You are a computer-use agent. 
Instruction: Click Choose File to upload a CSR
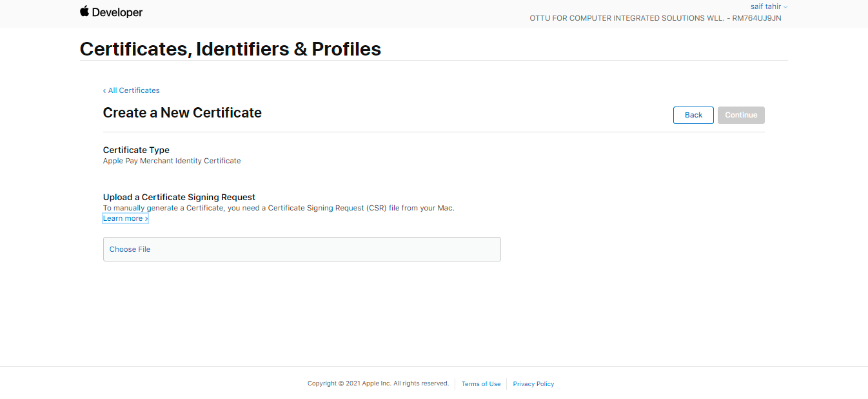point(130,249)
